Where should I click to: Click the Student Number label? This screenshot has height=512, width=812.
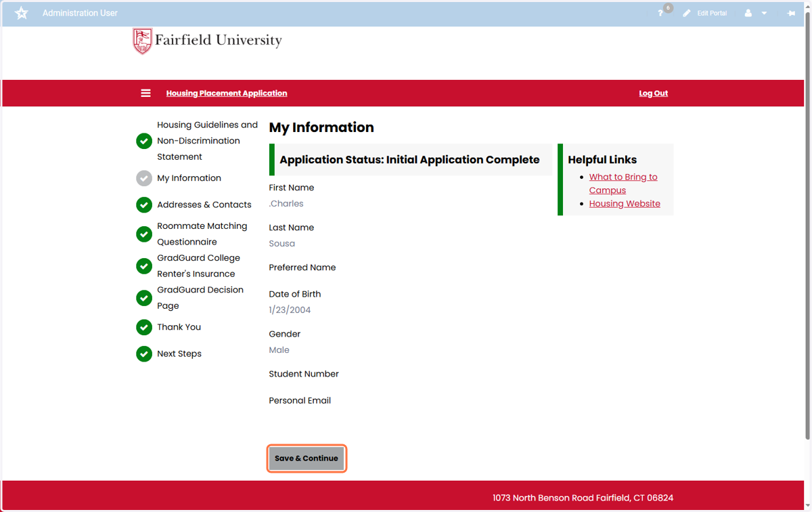(x=304, y=374)
